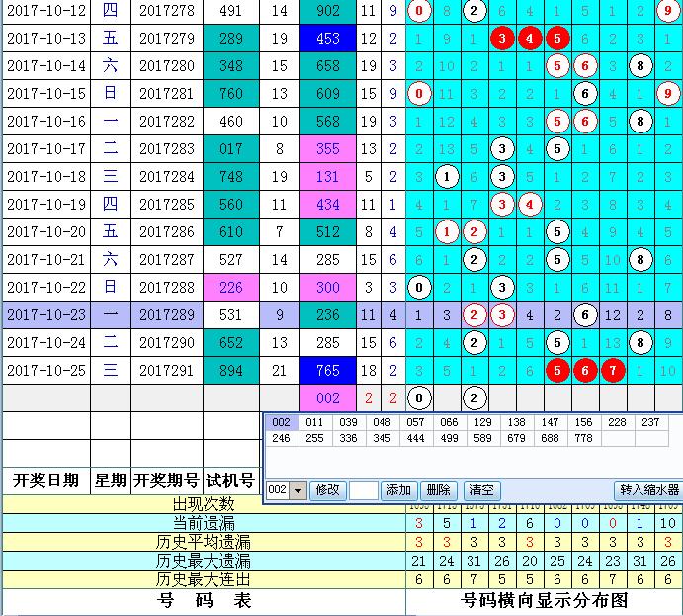Screen dimensions: 683x616
Task: Select number 237 in the number list
Action: (648, 422)
